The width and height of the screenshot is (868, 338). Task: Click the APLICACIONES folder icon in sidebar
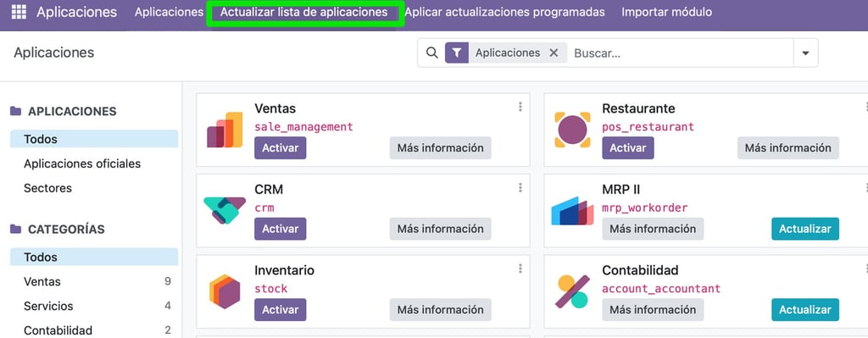pos(15,111)
